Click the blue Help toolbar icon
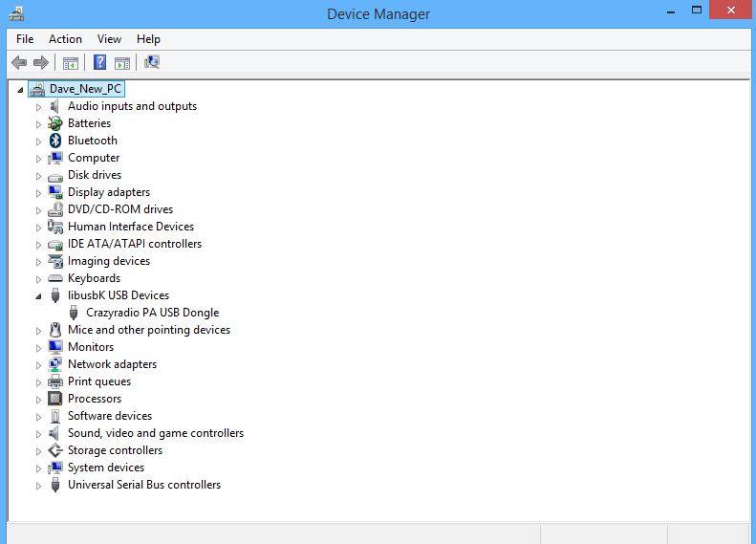The height and width of the screenshot is (544, 756). tap(98, 63)
